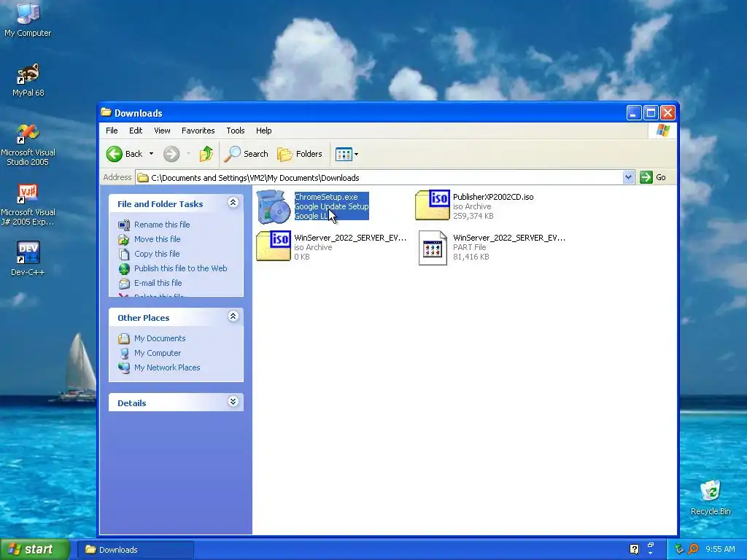The width and height of the screenshot is (747, 560).
Task: Click the My Documents folder icon
Action: [x=124, y=338]
